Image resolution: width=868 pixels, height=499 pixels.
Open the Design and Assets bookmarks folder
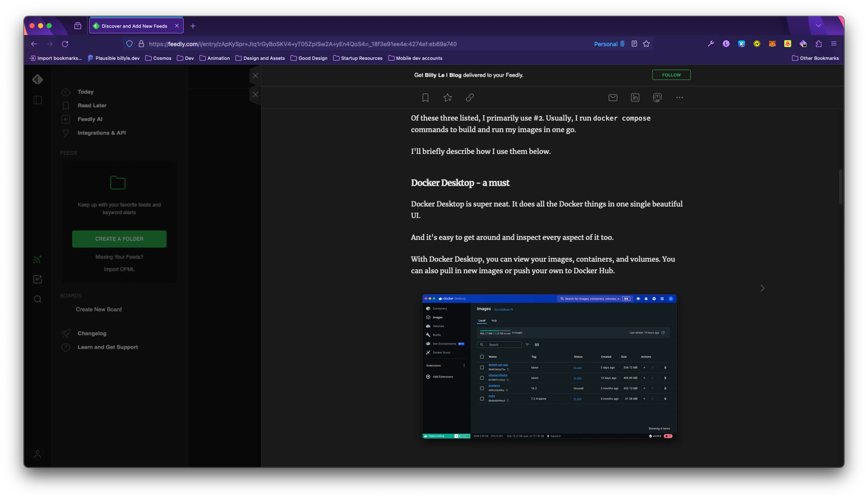pos(260,58)
